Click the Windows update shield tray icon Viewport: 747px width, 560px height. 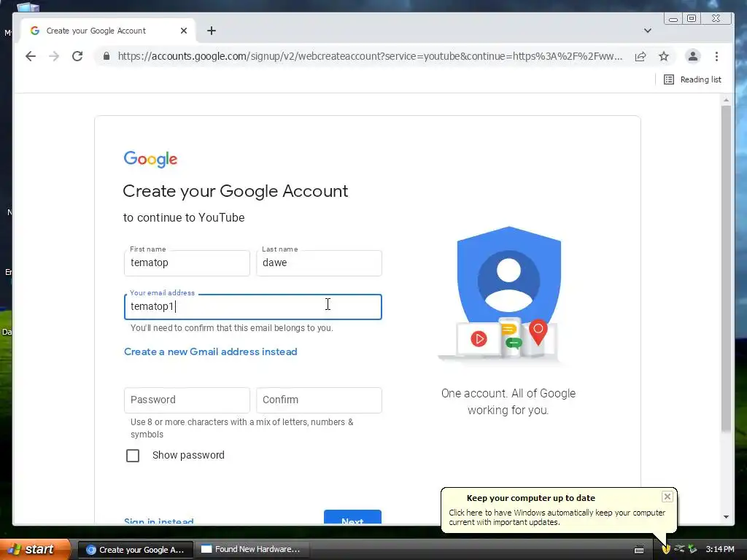[666, 549]
